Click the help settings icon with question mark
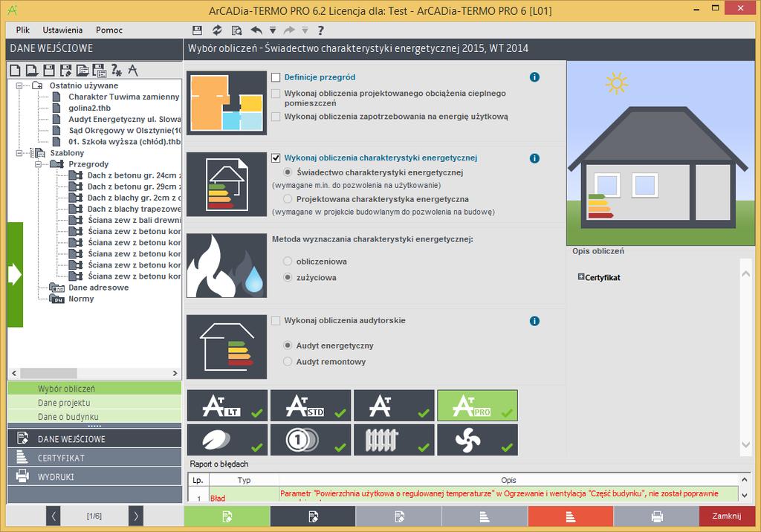761x532 pixels. click(x=117, y=71)
